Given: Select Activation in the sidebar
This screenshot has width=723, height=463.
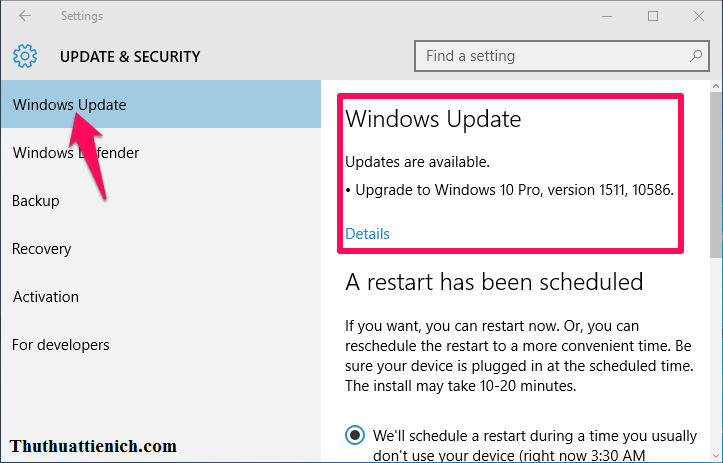Looking at the screenshot, I should click(46, 297).
